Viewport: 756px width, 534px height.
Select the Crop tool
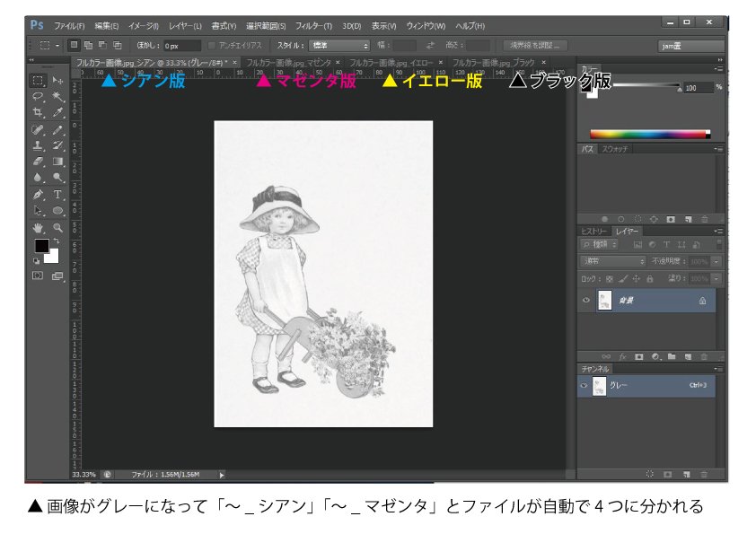(x=38, y=113)
